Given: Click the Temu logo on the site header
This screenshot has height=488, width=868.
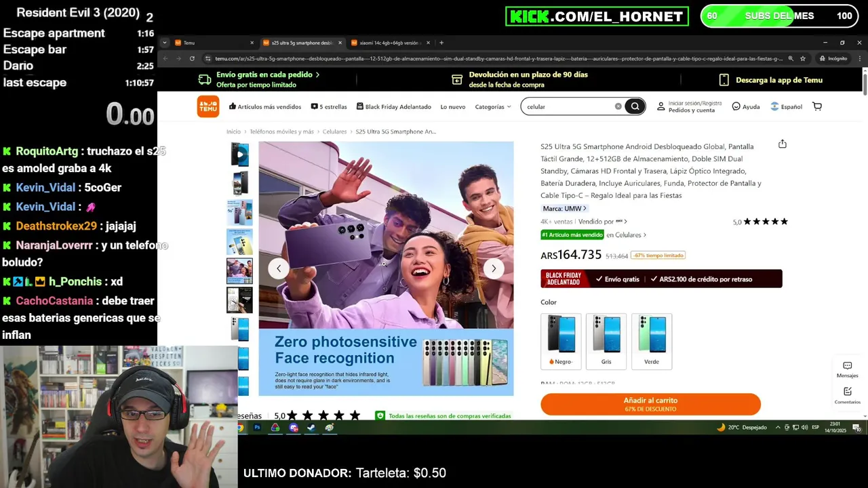Looking at the screenshot, I should [208, 106].
